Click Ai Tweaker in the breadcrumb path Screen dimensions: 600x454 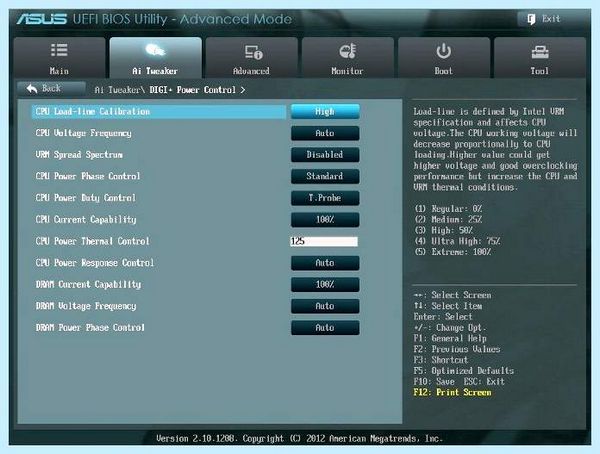[118, 90]
